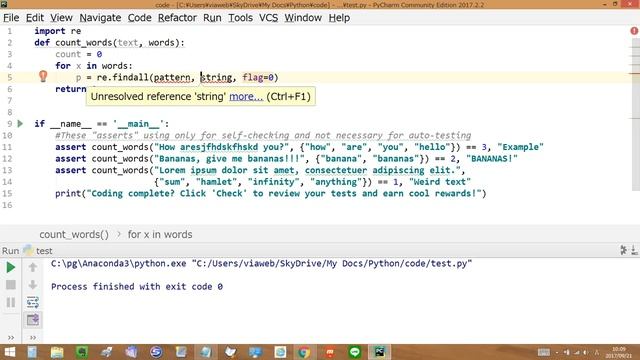Expand more left Run toolbar actions
The height and width of the screenshot is (360, 640).
click(x=11, y=338)
